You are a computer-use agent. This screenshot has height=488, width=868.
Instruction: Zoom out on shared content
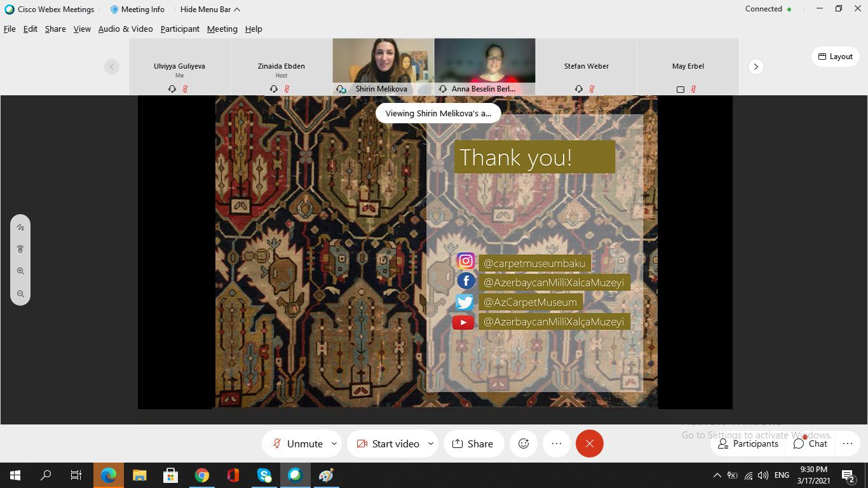click(20, 294)
